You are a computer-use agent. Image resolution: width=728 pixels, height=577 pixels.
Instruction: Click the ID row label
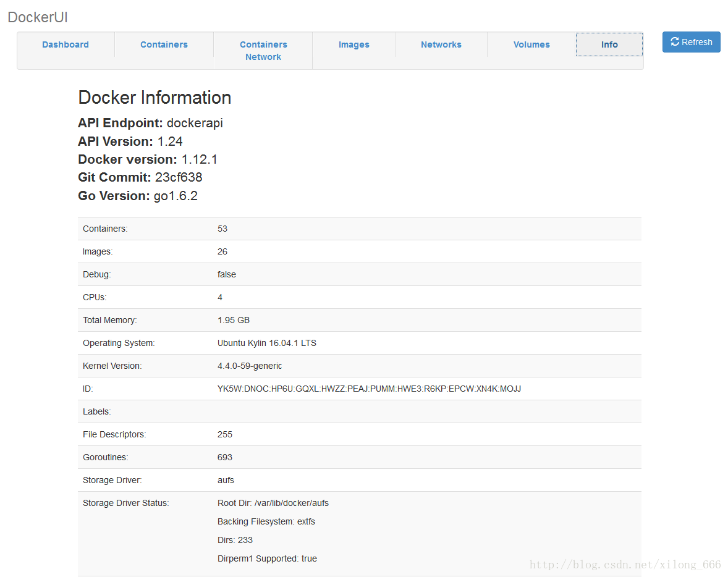[88, 389]
